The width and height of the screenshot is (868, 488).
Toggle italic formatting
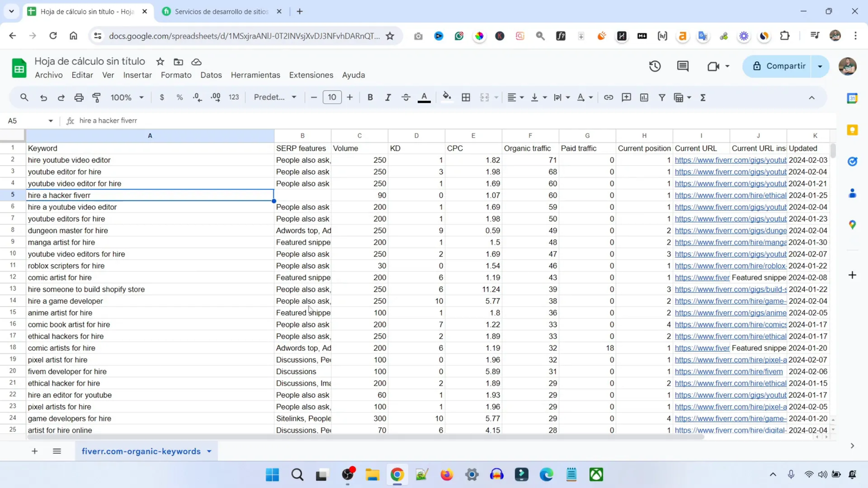coord(388,98)
